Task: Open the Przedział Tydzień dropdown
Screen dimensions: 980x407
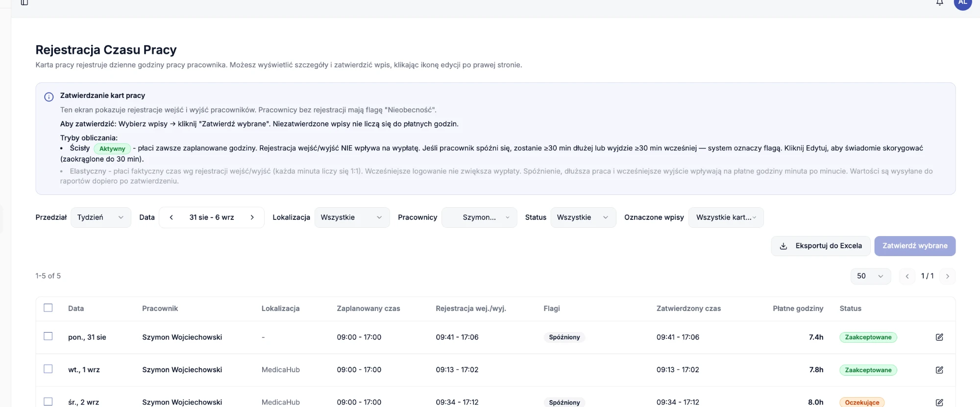Action: [x=101, y=217]
